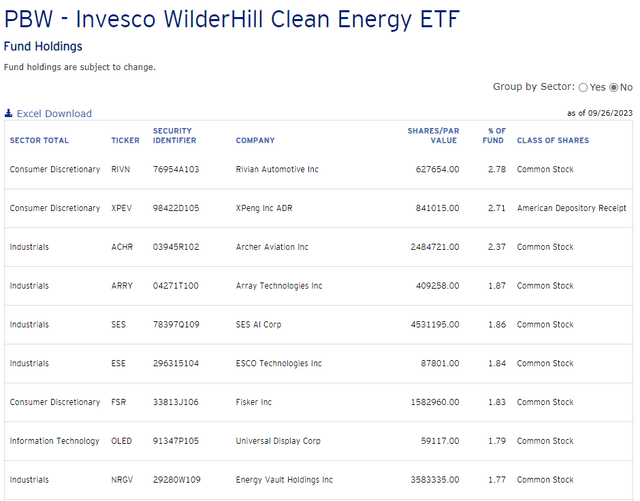Image resolution: width=640 pixels, height=501 pixels.
Task: Click American Depository Receipt share class
Action: point(571,208)
